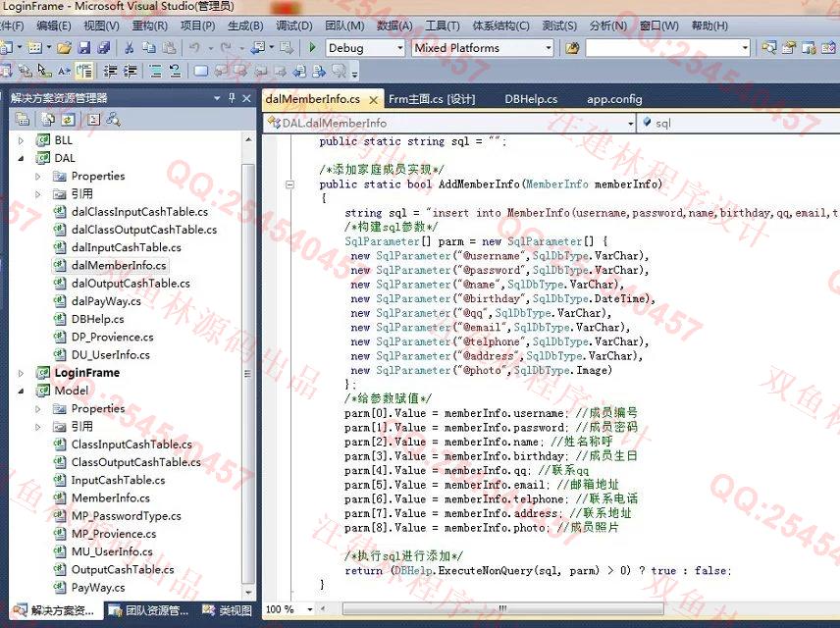
Task: Click the Save All icon
Action: coord(104,48)
